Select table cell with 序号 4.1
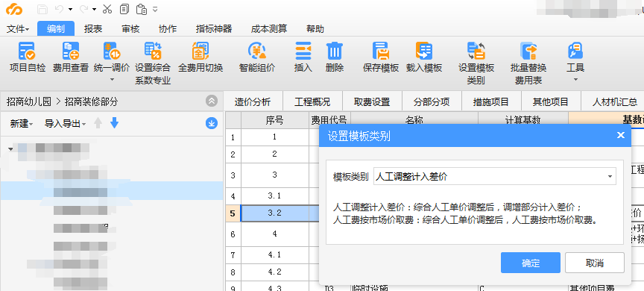This screenshot has width=644, height=291. coord(275,255)
